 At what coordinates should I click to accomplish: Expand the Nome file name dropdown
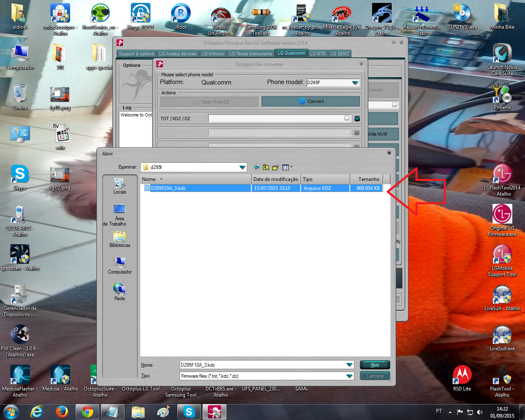click(349, 365)
